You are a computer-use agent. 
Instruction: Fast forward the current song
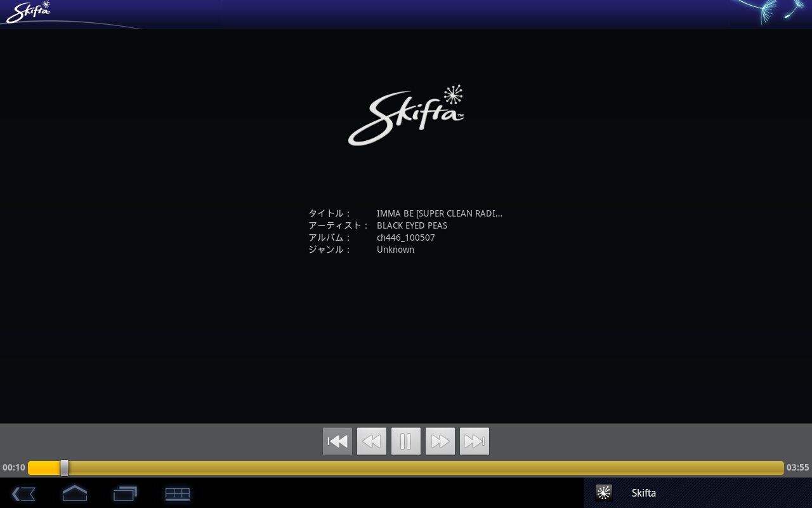pos(440,441)
